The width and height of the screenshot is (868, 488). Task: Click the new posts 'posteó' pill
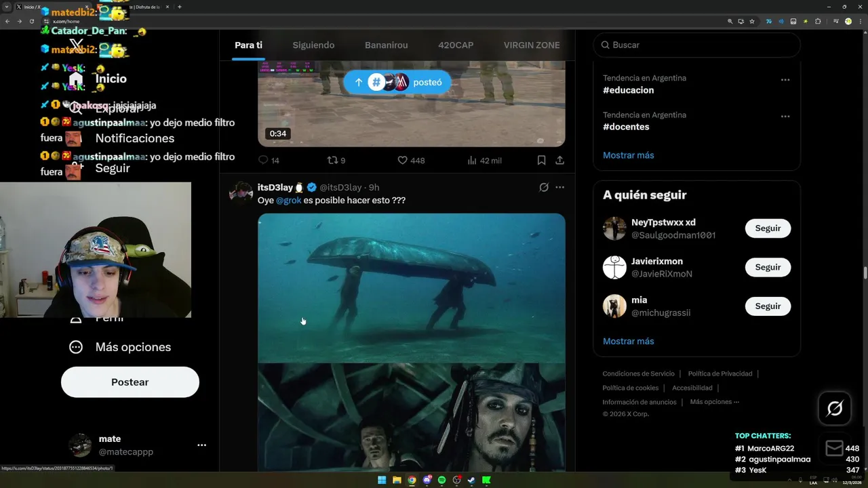pos(397,82)
